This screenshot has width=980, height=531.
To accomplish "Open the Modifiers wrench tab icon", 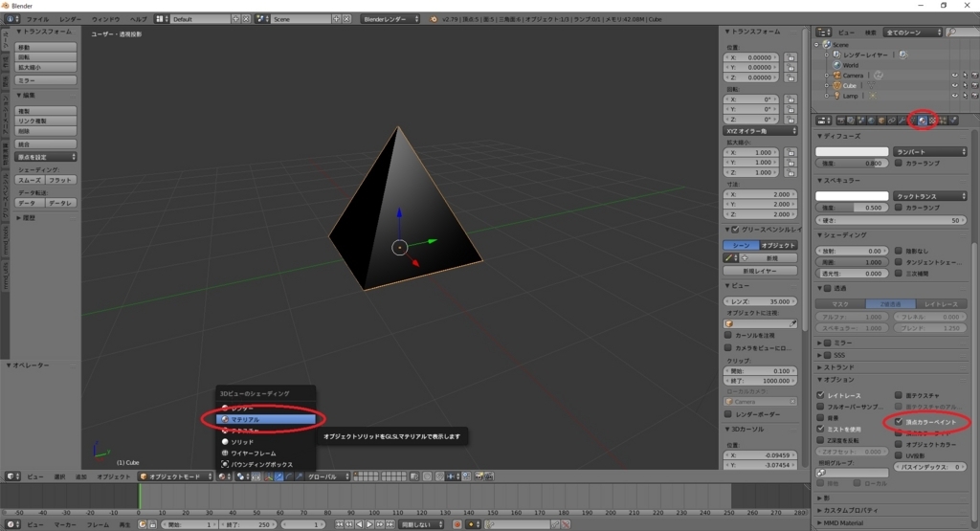I will [902, 121].
